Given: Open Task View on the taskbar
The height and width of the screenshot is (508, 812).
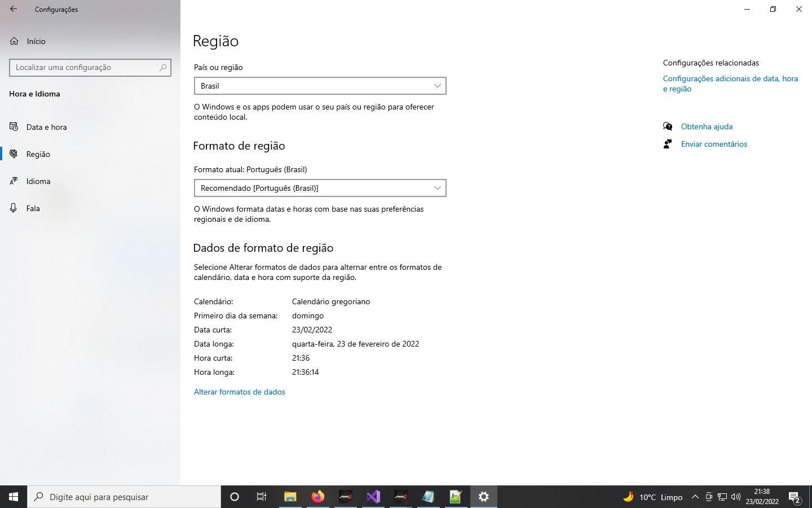Looking at the screenshot, I should click(x=262, y=497).
